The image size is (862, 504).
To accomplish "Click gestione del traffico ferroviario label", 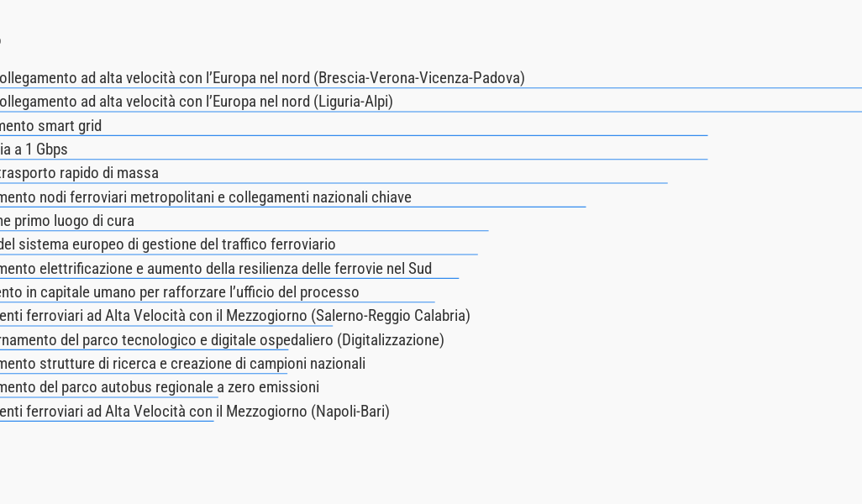I will click(168, 244).
